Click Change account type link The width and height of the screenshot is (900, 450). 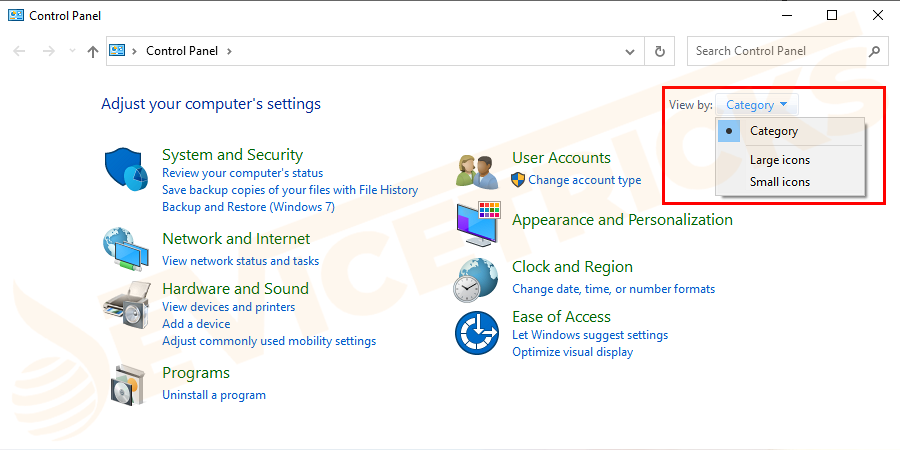coord(584,180)
